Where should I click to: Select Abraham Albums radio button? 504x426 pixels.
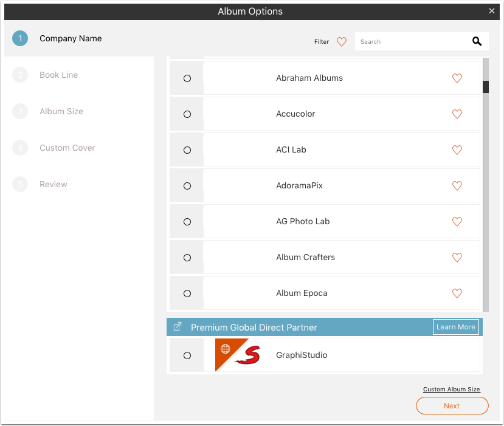[187, 78]
